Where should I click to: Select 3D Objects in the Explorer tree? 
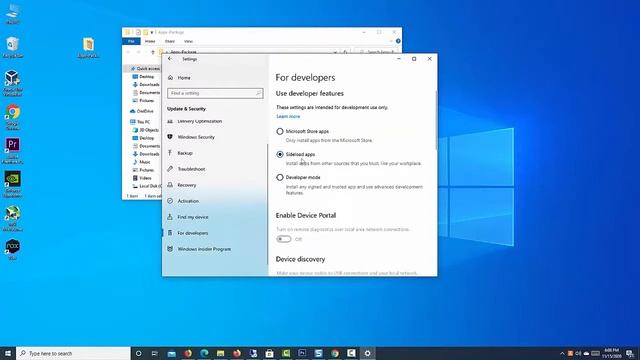pyautogui.click(x=146, y=130)
